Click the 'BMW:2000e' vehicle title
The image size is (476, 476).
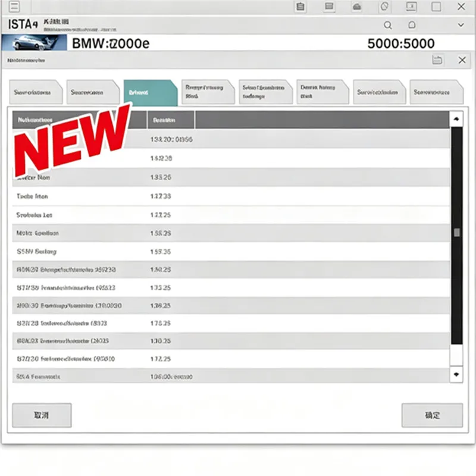click(111, 43)
